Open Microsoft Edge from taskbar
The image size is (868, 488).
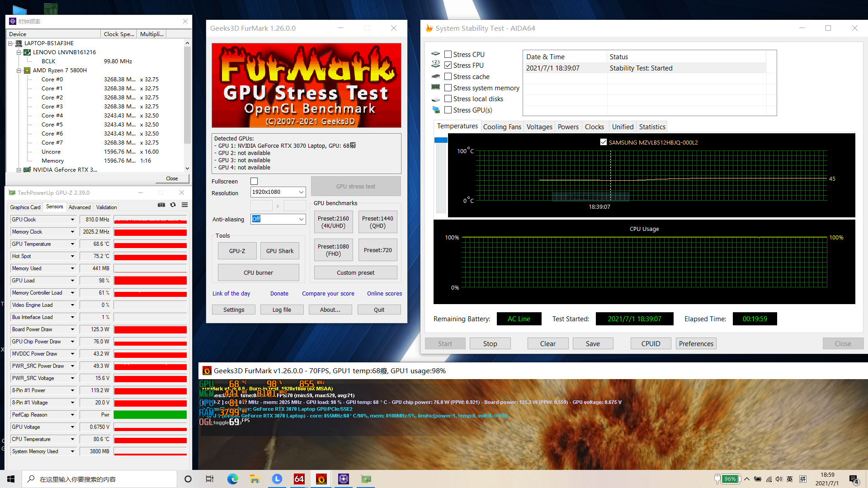(232, 479)
